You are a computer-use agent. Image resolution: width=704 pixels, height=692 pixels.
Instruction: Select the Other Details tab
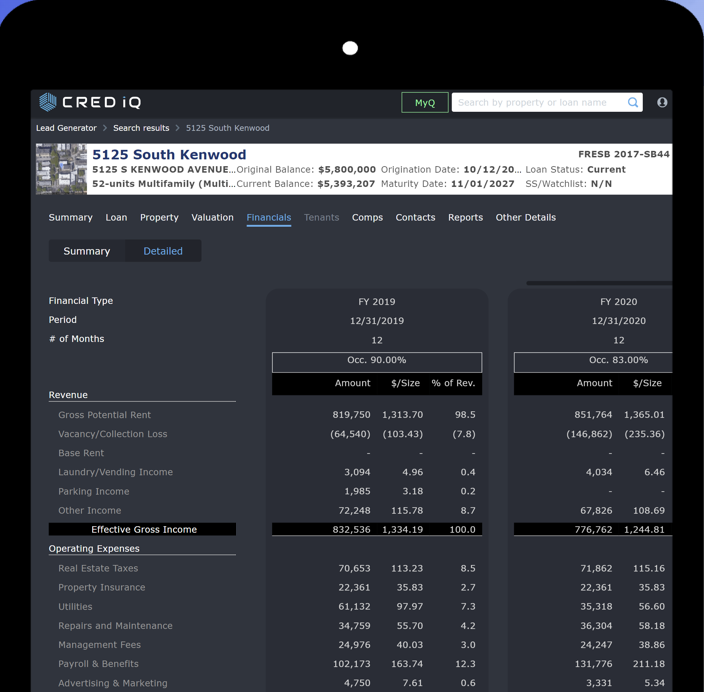(525, 217)
